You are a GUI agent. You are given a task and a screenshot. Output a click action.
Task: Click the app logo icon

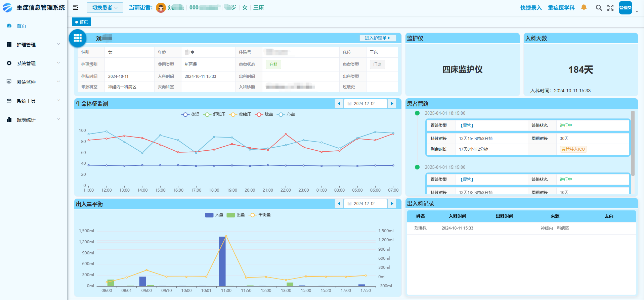coord(8,7)
